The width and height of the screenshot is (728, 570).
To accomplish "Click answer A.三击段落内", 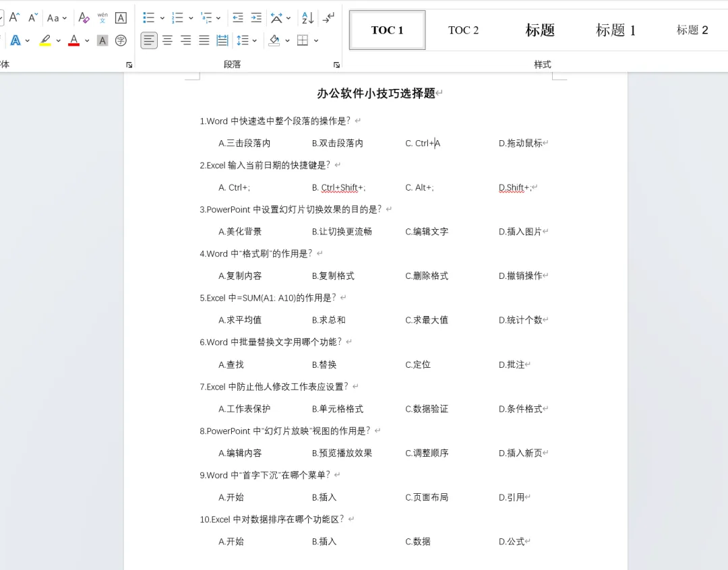I will (244, 144).
